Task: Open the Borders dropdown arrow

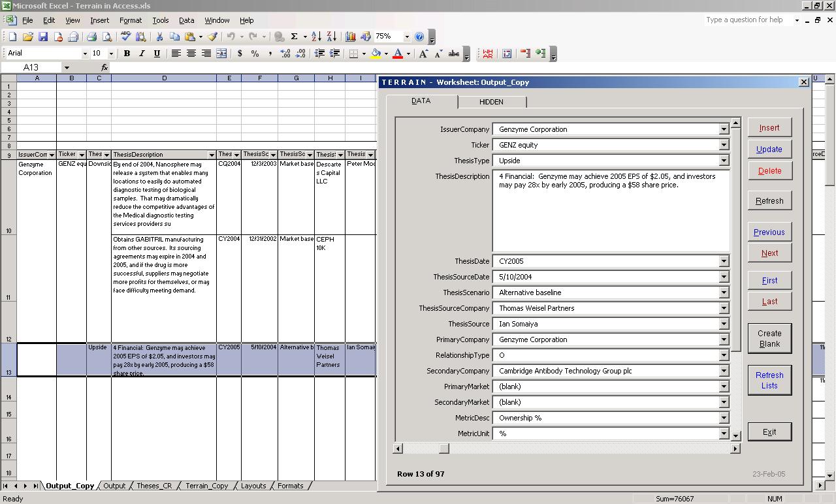Action: click(x=363, y=54)
